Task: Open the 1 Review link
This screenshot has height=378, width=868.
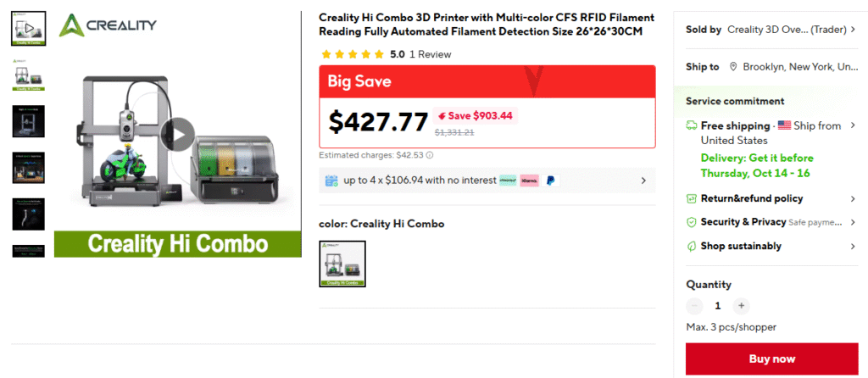Action: point(430,54)
